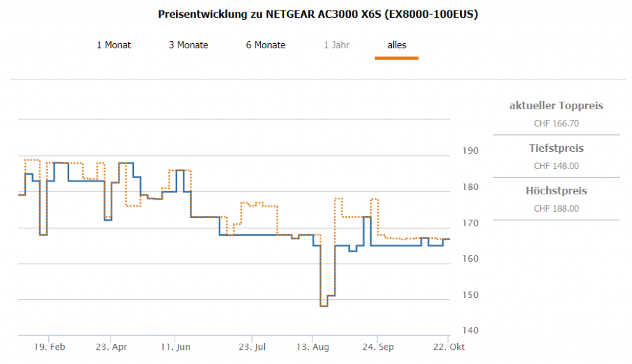Select the 1 Monat tab
This screenshot has width=632, height=364.
tap(114, 45)
